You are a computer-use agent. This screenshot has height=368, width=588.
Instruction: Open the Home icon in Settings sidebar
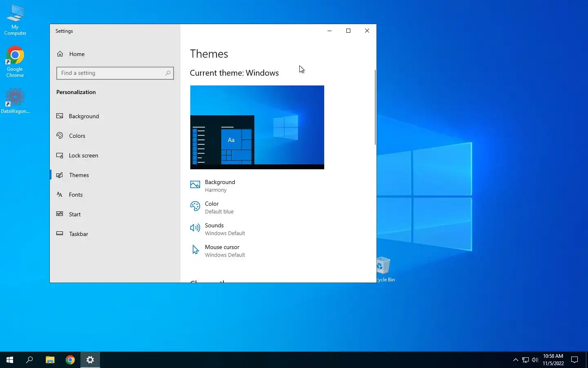tap(60, 54)
